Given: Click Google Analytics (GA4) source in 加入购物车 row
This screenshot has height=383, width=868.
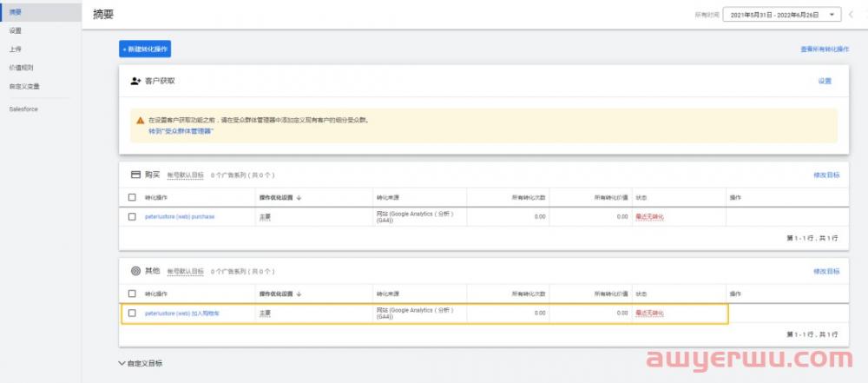Looking at the screenshot, I should (x=415, y=314).
